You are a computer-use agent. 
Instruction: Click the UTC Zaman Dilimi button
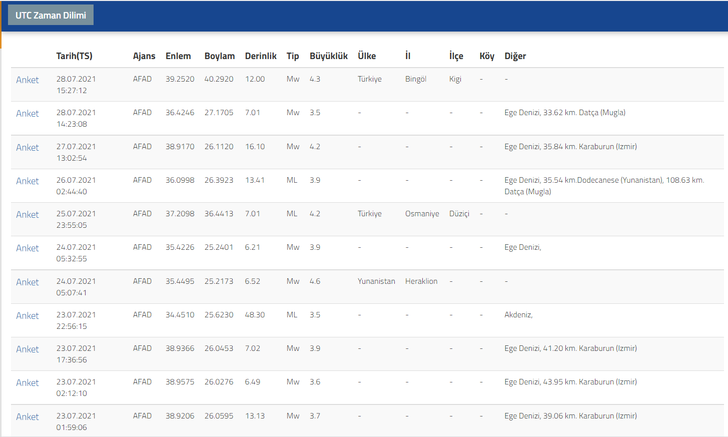pos(51,15)
